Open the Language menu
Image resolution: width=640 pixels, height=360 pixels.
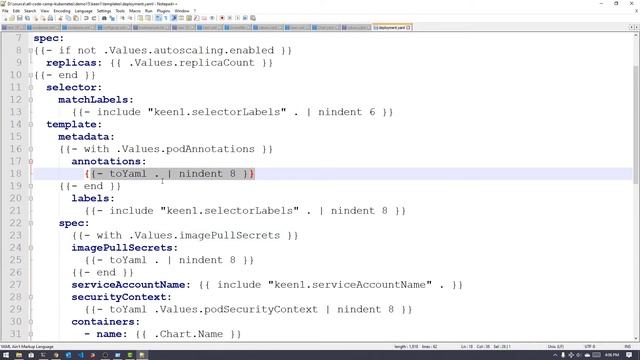pyautogui.click(x=83, y=11)
